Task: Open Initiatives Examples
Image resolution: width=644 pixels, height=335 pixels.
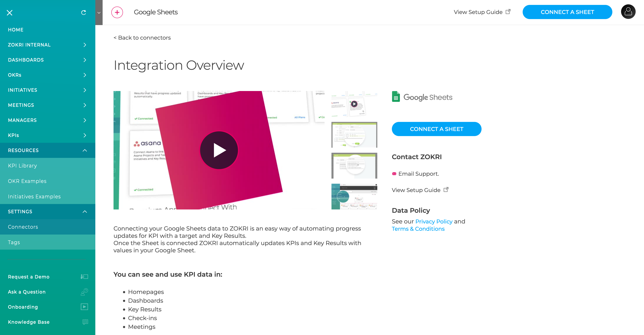Action: pyautogui.click(x=47, y=196)
